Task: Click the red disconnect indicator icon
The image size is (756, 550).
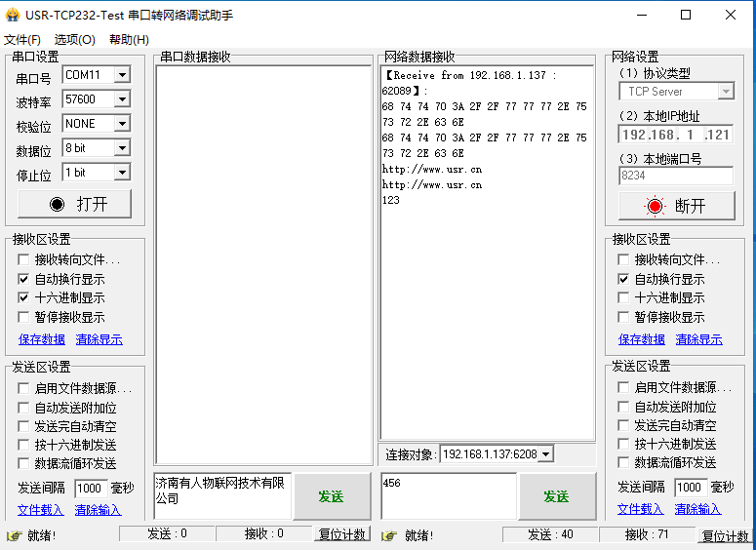Action: pyautogui.click(x=654, y=206)
